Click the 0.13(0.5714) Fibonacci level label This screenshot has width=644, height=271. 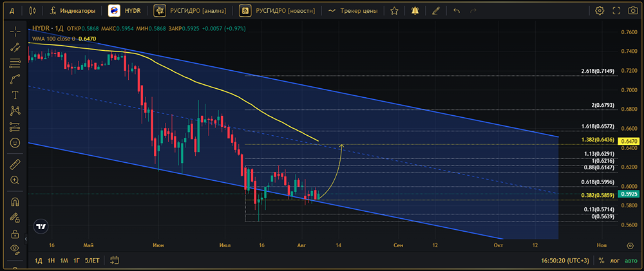pos(599,209)
